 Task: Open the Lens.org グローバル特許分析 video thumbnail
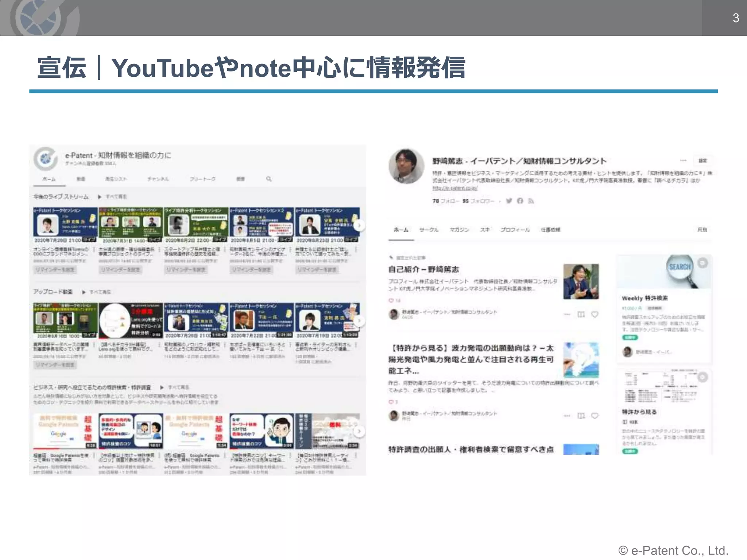click(x=131, y=320)
